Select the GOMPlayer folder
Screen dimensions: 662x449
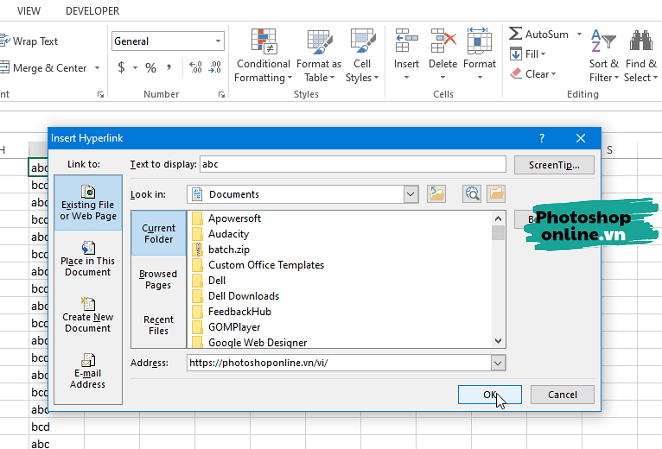[x=226, y=327]
